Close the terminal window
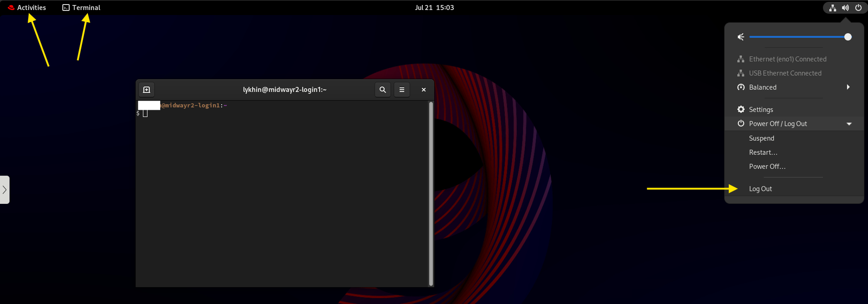 (424, 90)
